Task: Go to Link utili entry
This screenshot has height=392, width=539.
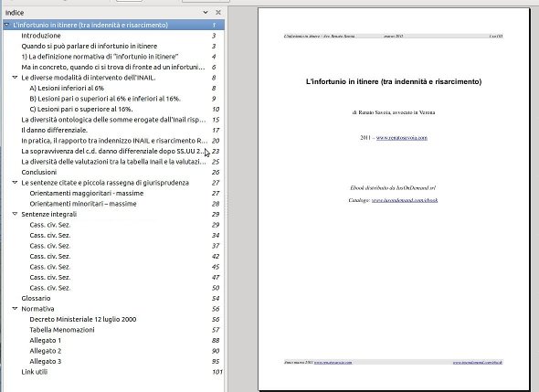Action: click(35, 372)
